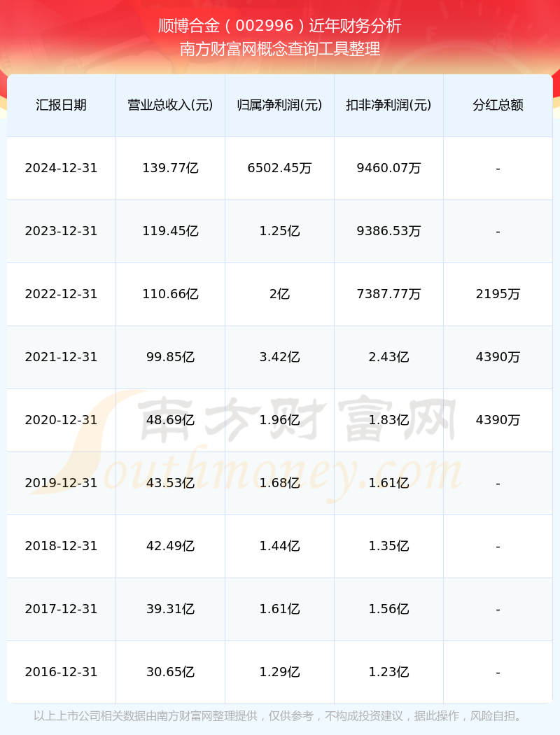Click revenue value 119.45亿
Viewport: 560px width, 735px height.
tap(171, 231)
